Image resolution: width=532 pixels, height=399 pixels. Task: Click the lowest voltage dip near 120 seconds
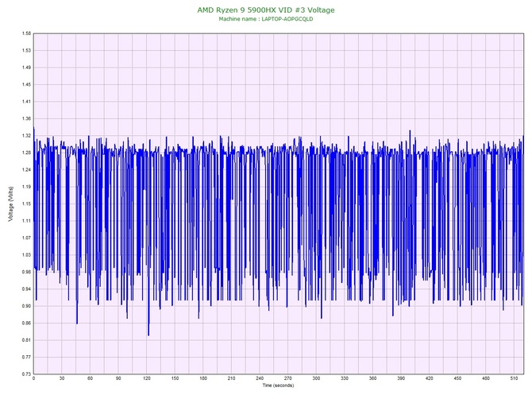[148, 335]
